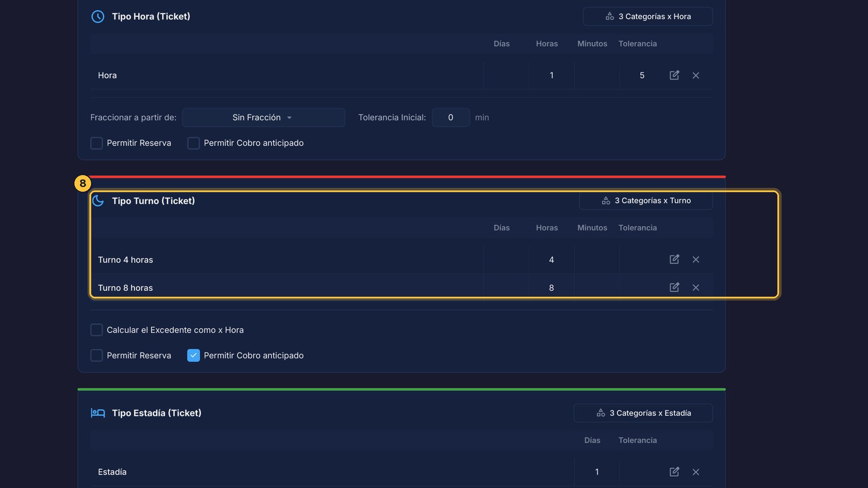
Task: Check Calcular el Excedente como x Hora
Action: pos(97,330)
